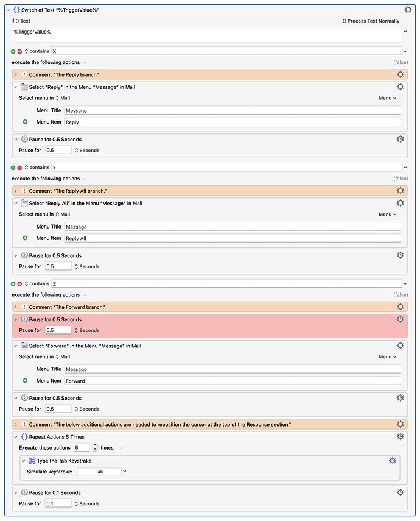Screen dimensions: 420x521
Task: Click the red minus beside "contains Y"
Action: coord(19,168)
